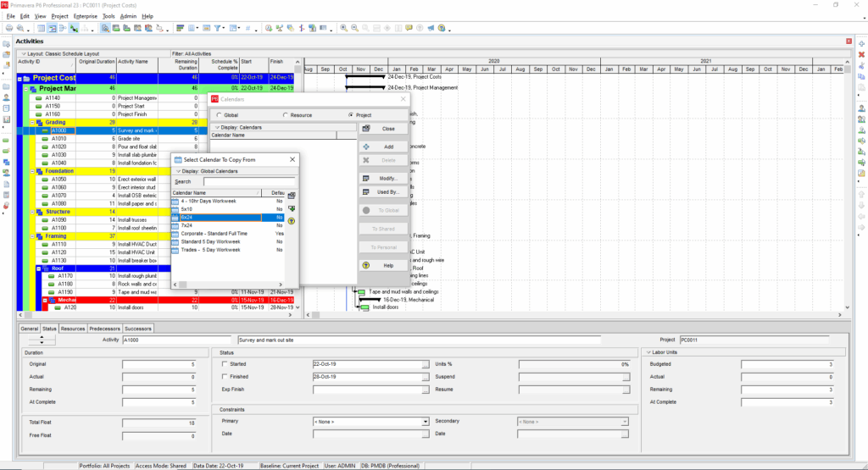
Task: Check the Started checkbox
Action: [224, 364]
